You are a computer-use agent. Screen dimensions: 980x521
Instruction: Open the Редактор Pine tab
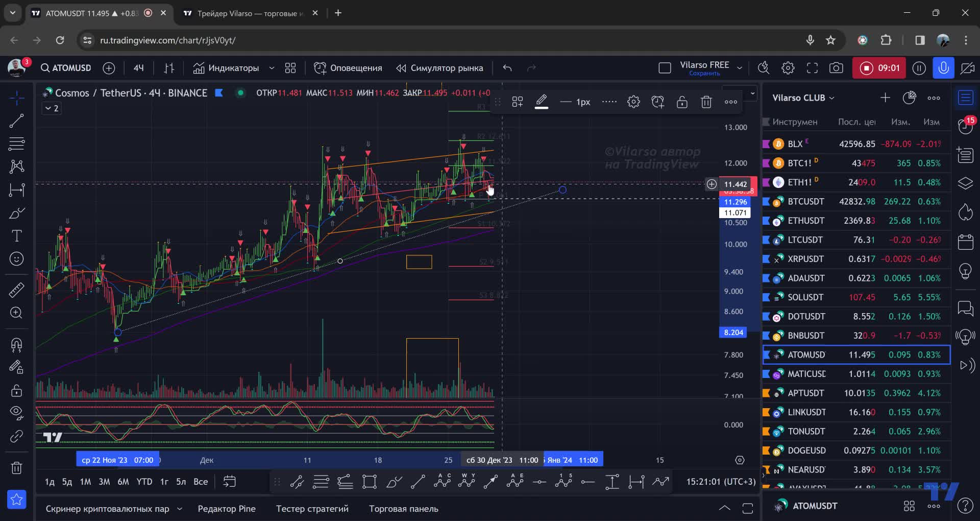tap(227, 509)
